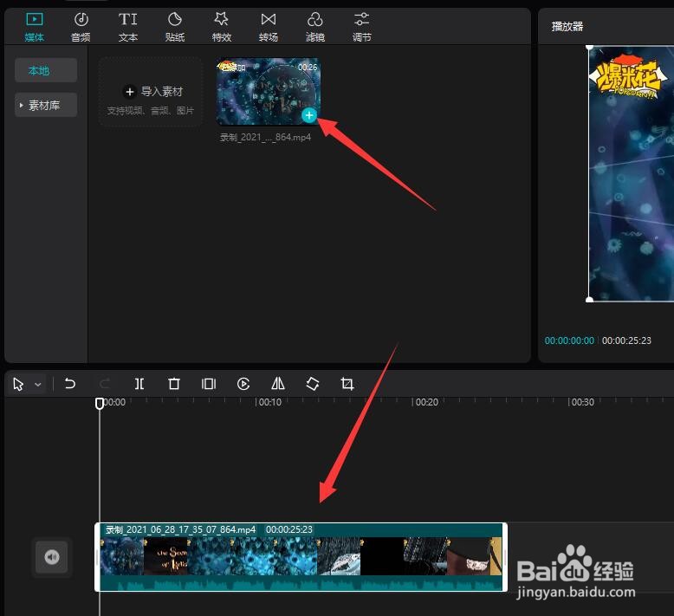Viewport: 674px width, 616px height.
Task: Click total duration 00:00:25:23 in player
Action: click(626, 340)
